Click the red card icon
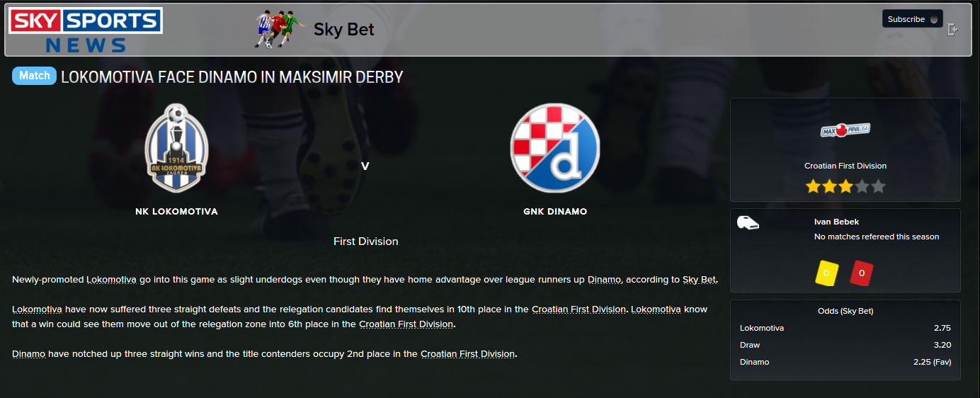Screen dimensions: 980x398 862,273
